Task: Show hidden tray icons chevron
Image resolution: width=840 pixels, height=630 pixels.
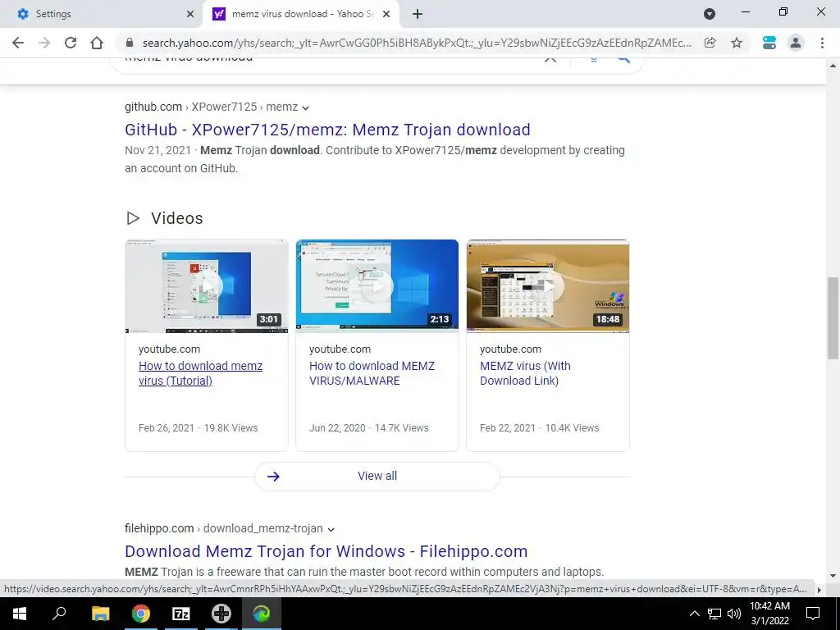Action: click(x=694, y=614)
